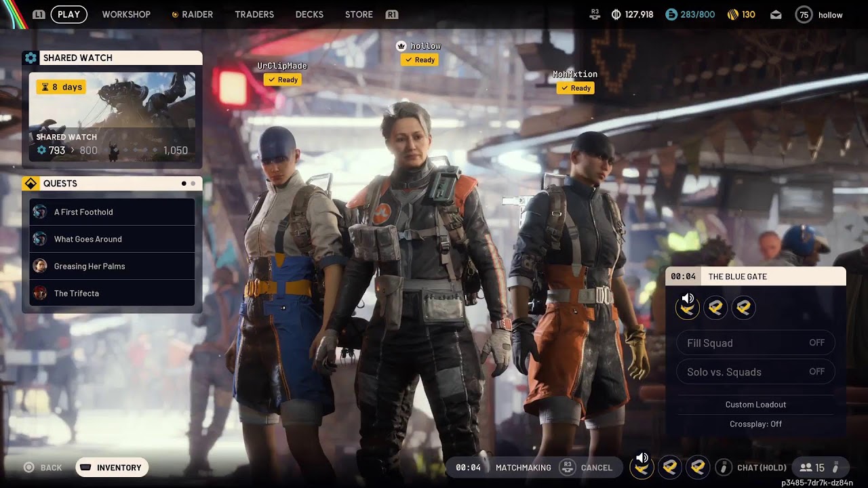Open the PLAY tab

68,14
